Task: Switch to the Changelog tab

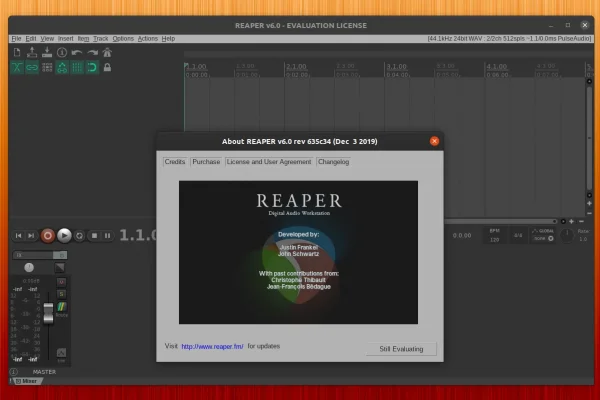Action: [333, 161]
